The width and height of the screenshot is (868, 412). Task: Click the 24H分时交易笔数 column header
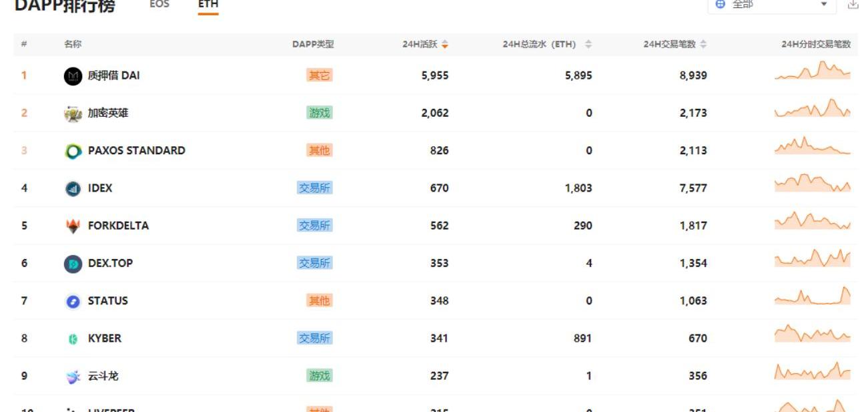(816, 45)
